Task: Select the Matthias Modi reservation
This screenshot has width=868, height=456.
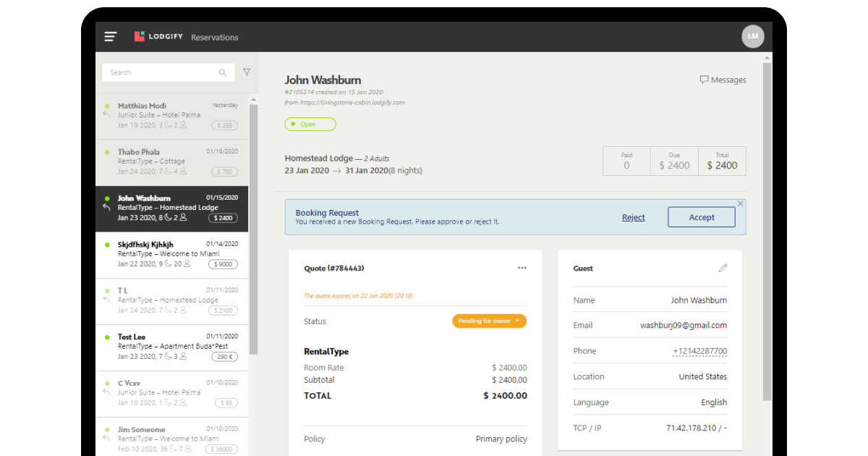Action: [171, 116]
